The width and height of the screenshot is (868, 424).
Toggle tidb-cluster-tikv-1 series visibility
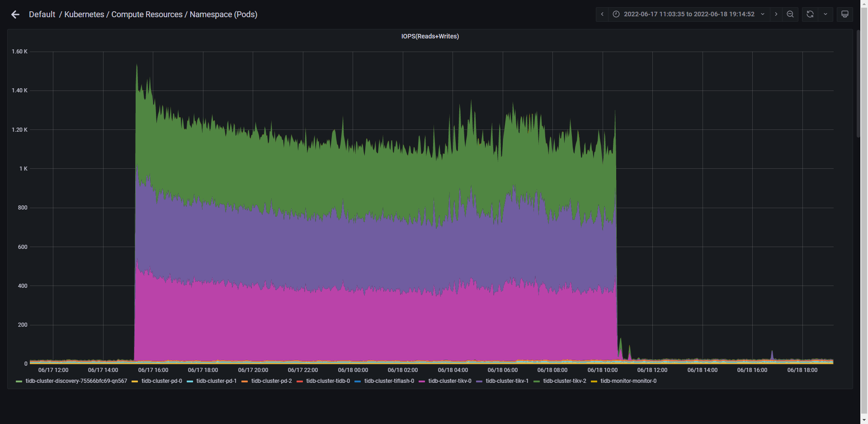point(507,381)
